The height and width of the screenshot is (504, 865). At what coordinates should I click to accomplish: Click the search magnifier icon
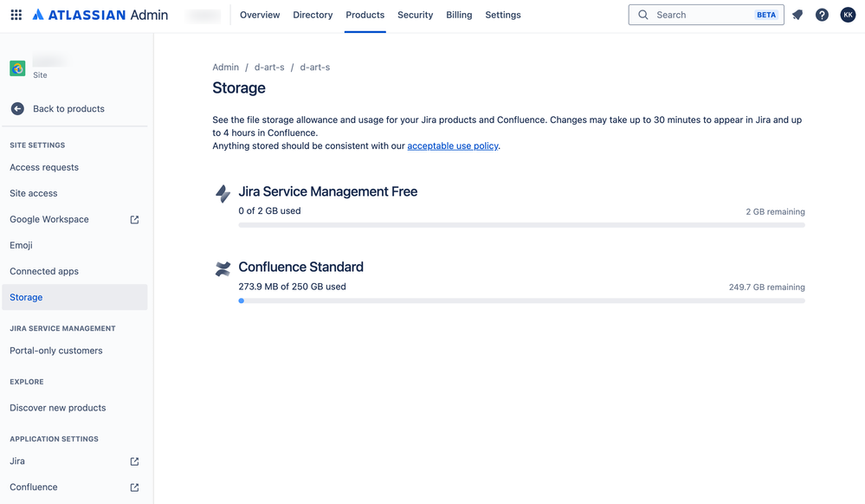(x=643, y=15)
